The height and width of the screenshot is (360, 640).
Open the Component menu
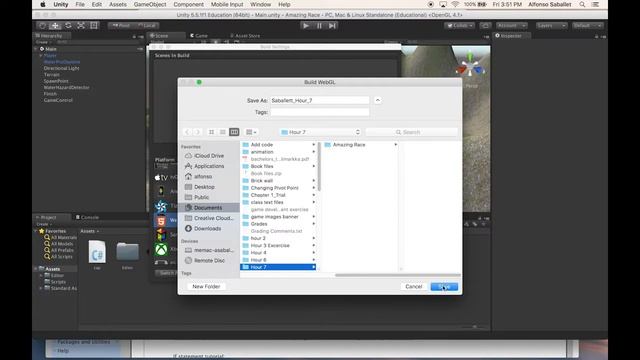(189, 4)
